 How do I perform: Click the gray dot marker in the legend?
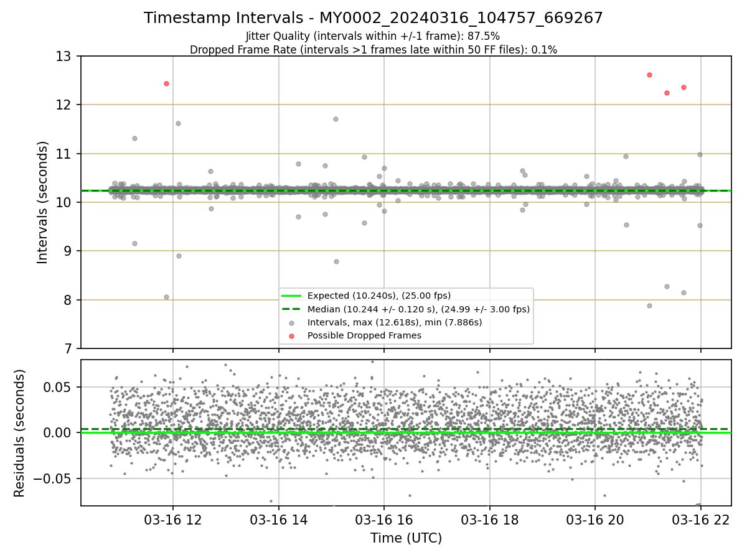tap(291, 322)
